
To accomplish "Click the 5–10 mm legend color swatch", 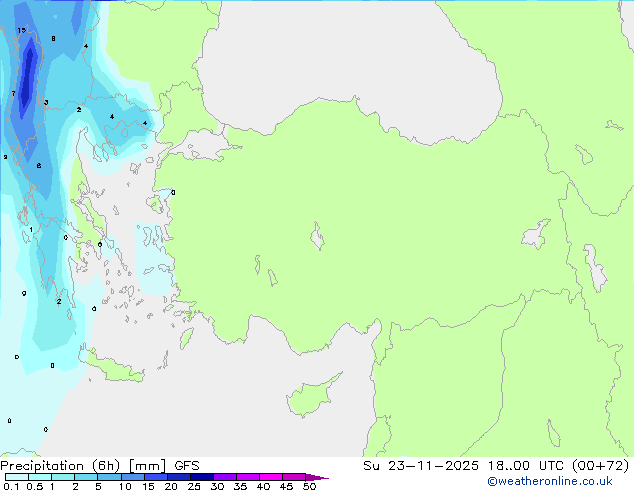I will pyautogui.click(x=110, y=477).
